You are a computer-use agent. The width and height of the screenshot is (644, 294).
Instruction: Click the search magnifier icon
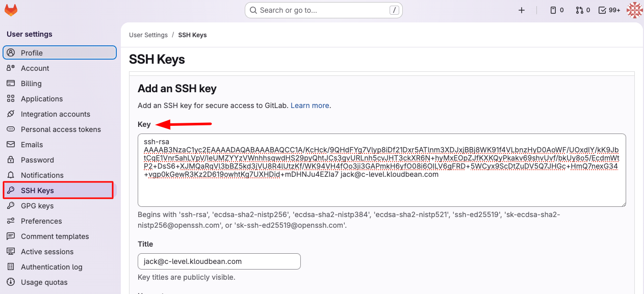pyautogui.click(x=253, y=10)
